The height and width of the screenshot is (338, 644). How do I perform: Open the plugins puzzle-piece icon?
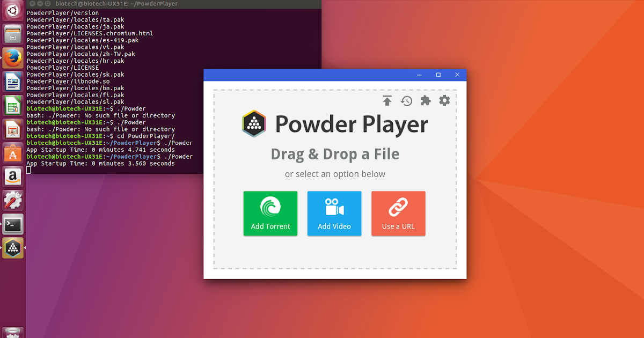(x=425, y=100)
